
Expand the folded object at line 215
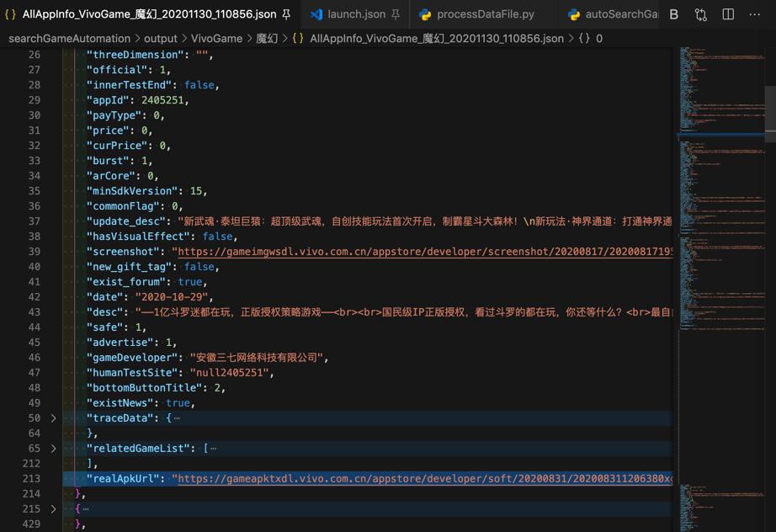(53, 508)
